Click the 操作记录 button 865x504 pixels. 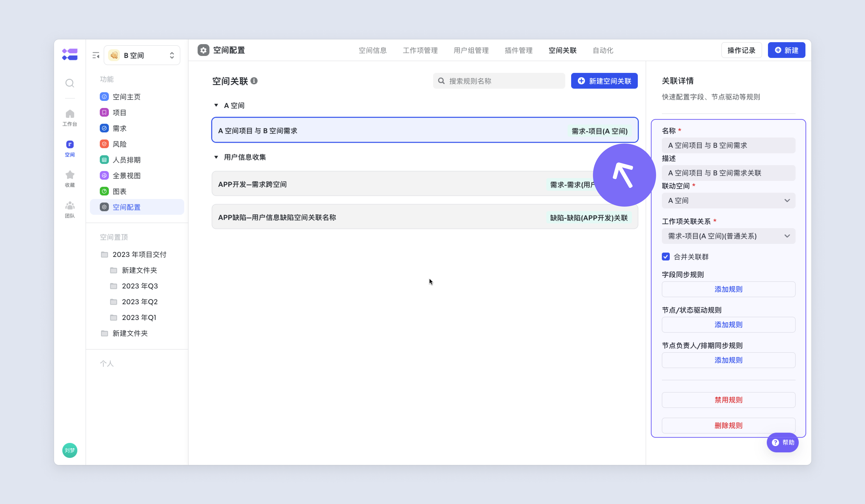[x=741, y=50]
